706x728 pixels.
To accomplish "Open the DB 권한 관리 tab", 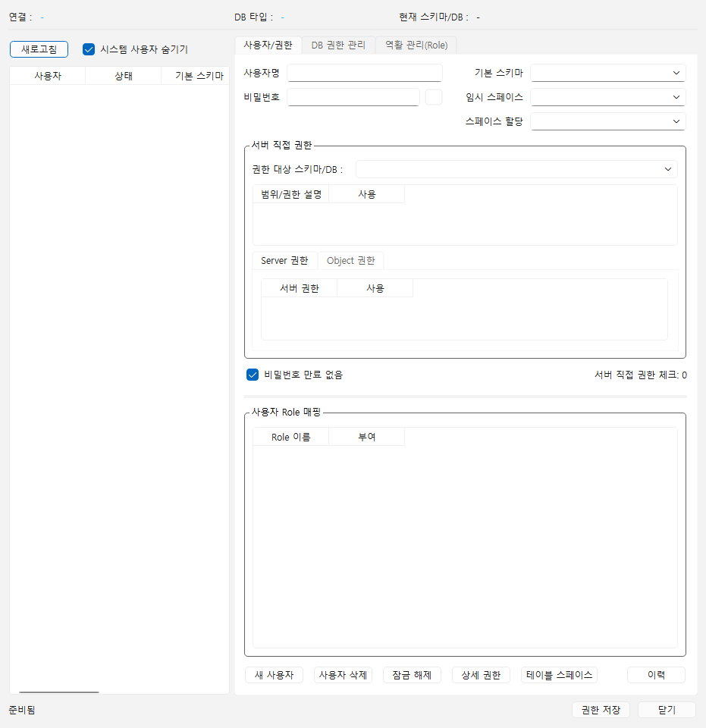I will (338, 45).
